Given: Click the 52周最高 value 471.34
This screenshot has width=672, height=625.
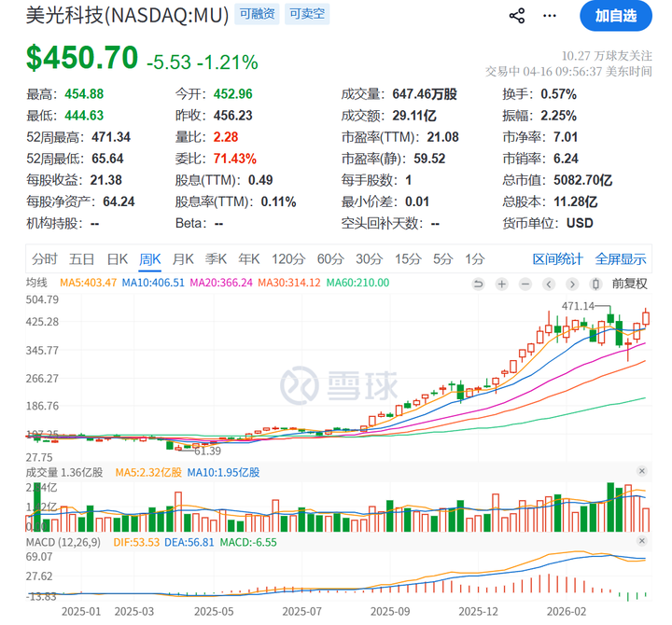Looking at the screenshot, I should pyautogui.click(x=111, y=137).
